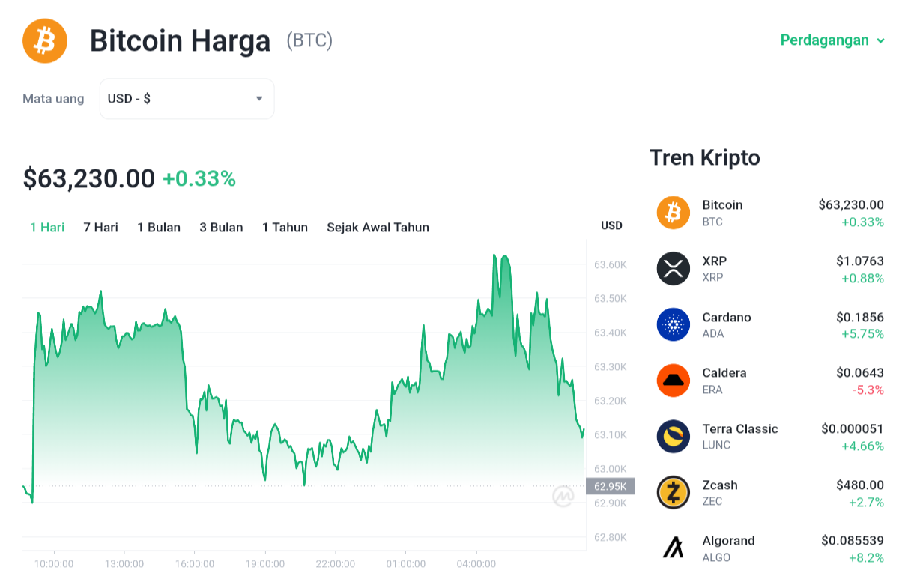The width and height of the screenshot is (914, 588).
Task: Open the Mata uang USD - $ dropdown
Action: click(x=187, y=99)
